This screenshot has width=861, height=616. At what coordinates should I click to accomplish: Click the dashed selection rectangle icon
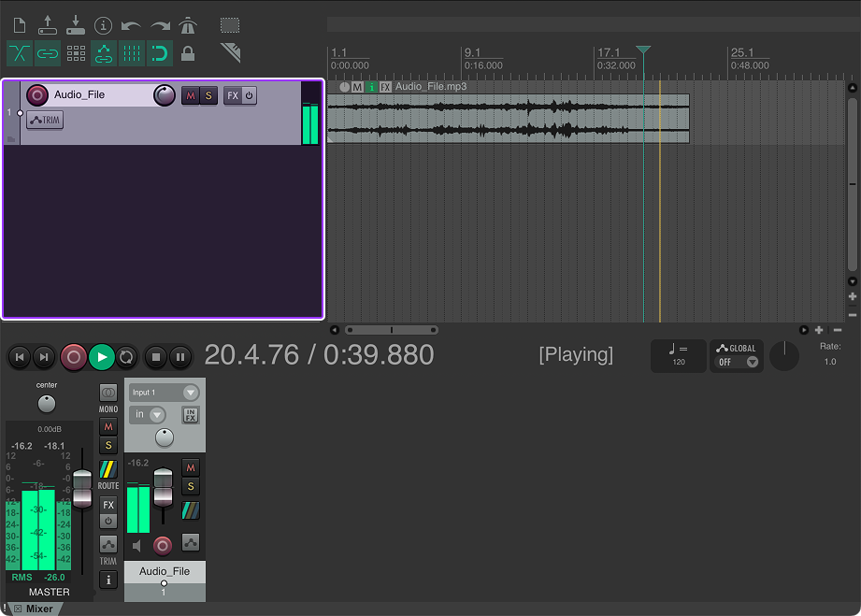coord(230,25)
